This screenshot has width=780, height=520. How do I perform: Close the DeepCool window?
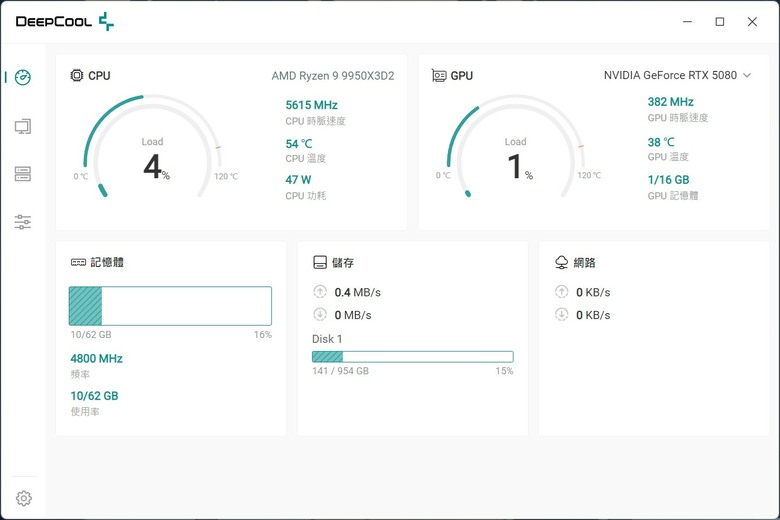(x=752, y=22)
